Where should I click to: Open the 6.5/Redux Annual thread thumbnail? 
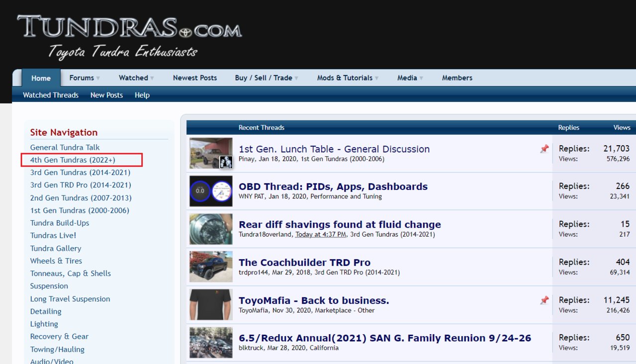(211, 343)
